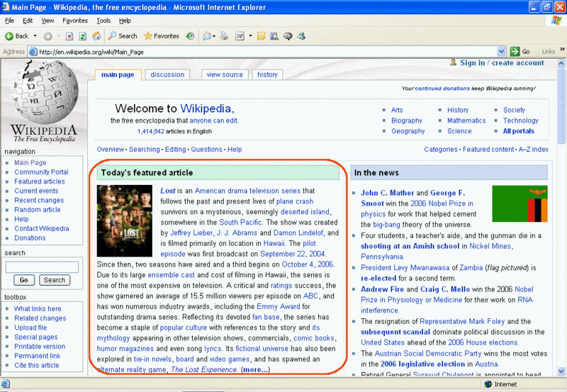Switch to the view source tab
Image resolution: width=567 pixels, height=392 pixels.
[x=225, y=74]
